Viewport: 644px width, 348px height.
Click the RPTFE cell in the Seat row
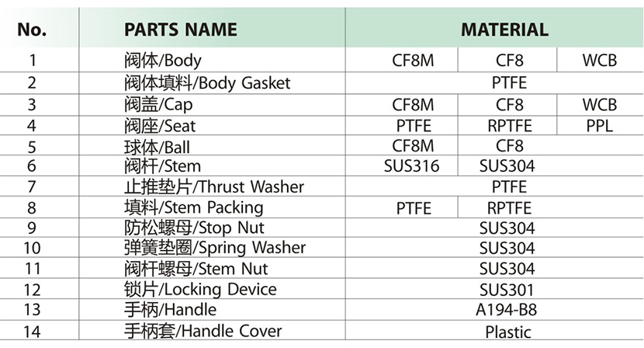pyautogui.click(x=509, y=125)
